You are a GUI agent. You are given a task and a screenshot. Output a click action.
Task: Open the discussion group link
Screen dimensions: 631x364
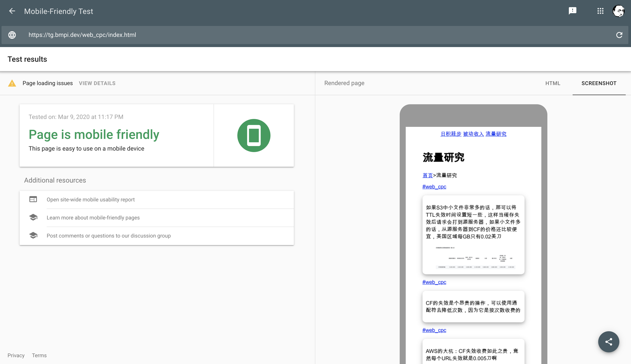108,236
